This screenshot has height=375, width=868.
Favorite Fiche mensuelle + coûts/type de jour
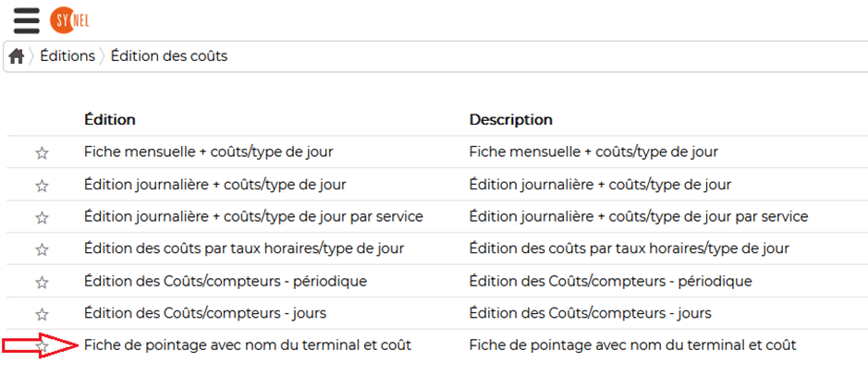pyautogui.click(x=43, y=153)
